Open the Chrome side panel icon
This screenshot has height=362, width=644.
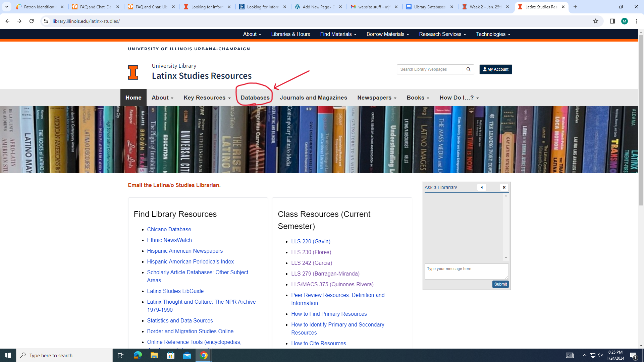click(612, 21)
